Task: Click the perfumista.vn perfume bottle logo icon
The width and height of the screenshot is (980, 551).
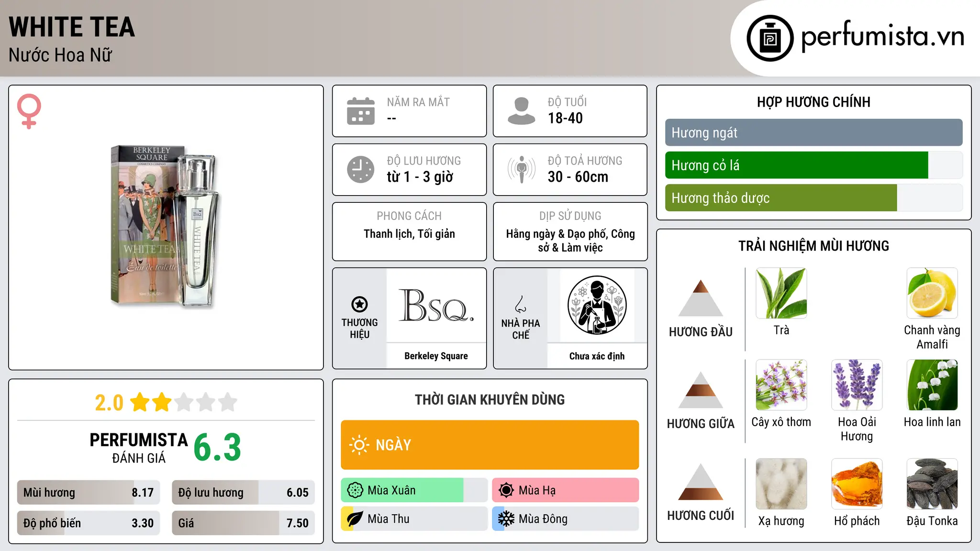Action: (x=770, y=38)
